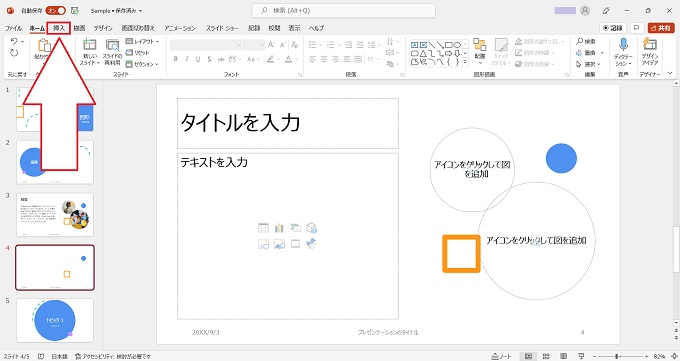Open Change Case (Aa) dropdown
680x361 pixels.
click(252, 59)
